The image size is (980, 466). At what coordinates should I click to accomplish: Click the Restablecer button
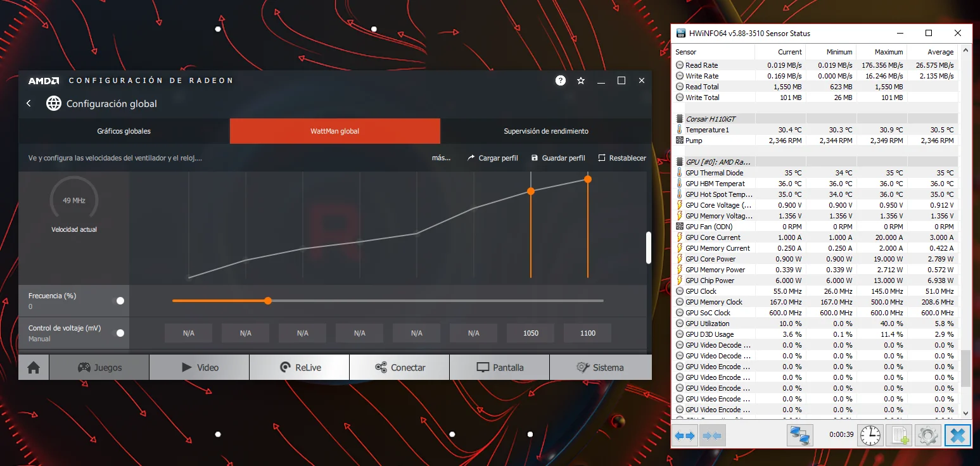pos(622,158)
